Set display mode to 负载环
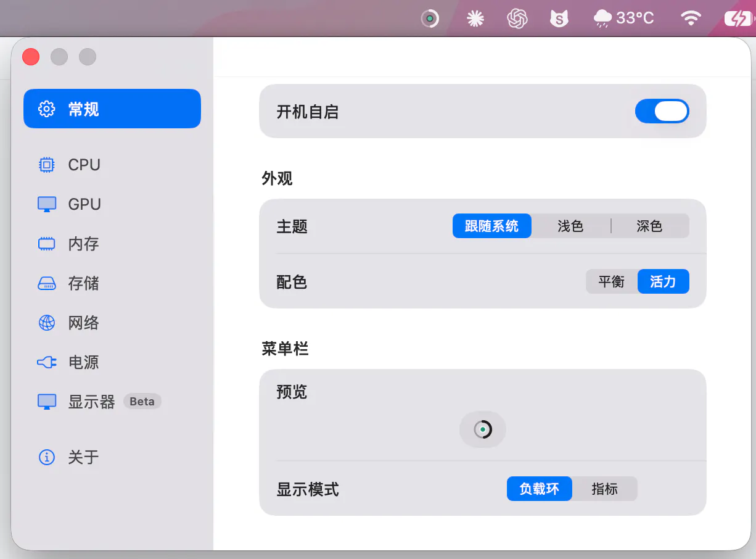Screen dimensions: 756x559 click(x=540, y=489)
